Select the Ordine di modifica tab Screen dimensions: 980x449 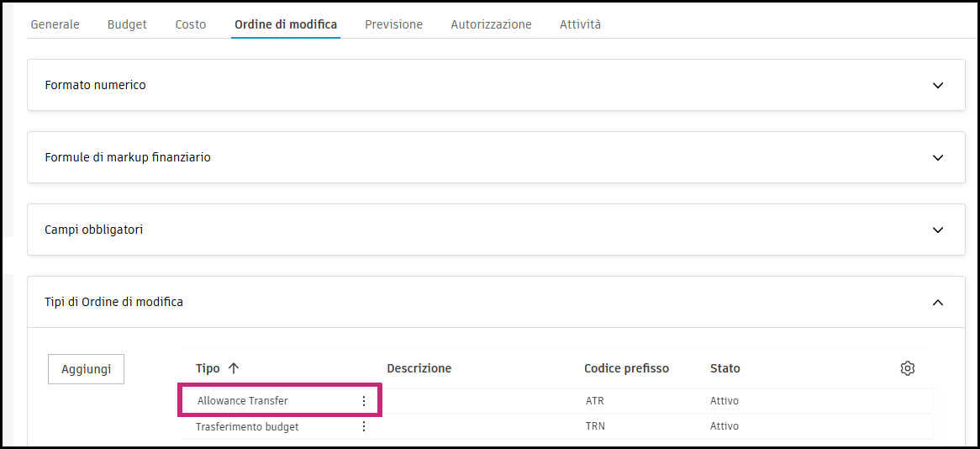[x=286, y=24]
